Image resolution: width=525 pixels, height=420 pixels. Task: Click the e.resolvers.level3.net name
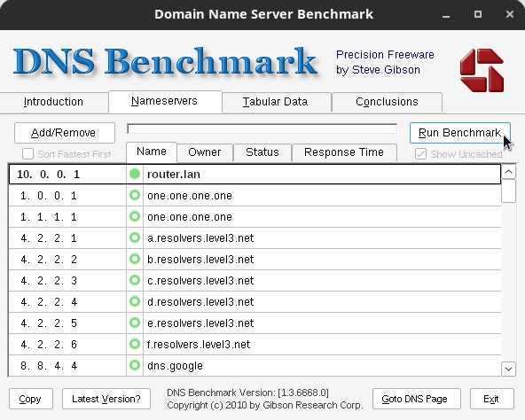pos(200,323)
